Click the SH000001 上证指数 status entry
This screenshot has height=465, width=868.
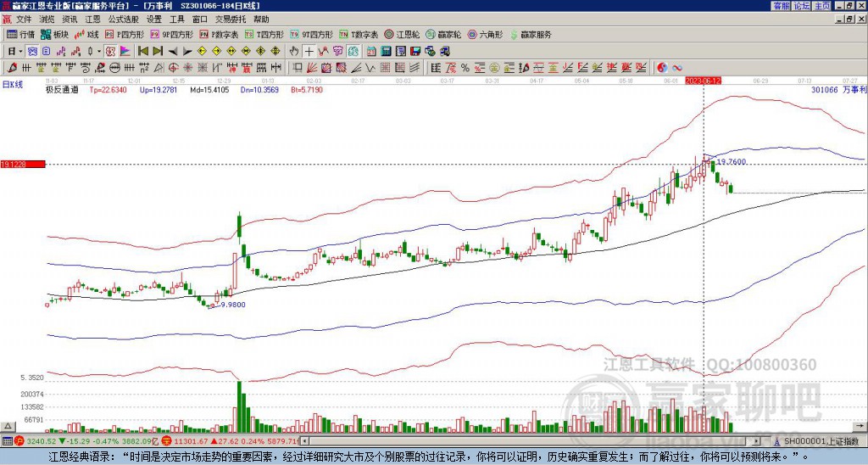coord(820,441)
